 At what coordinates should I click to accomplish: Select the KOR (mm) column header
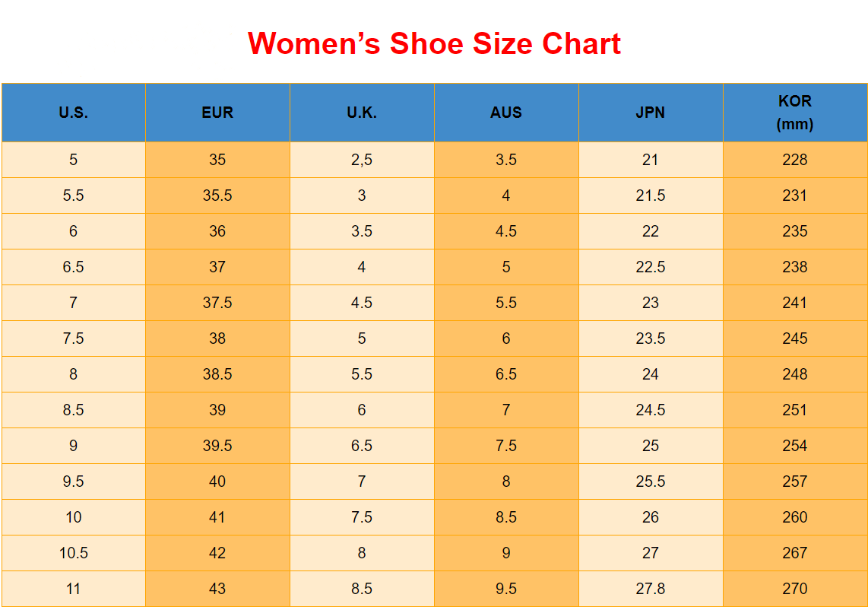[795, 113]
